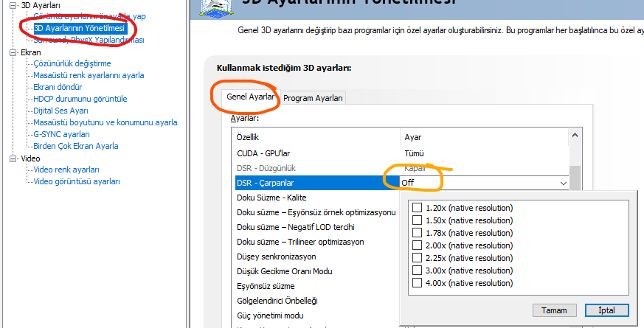Image resolution: width=644 pixels, height=328 pixels.
Task: Tick the 4.00x (native resolution) option
Action: click(418, 283)
